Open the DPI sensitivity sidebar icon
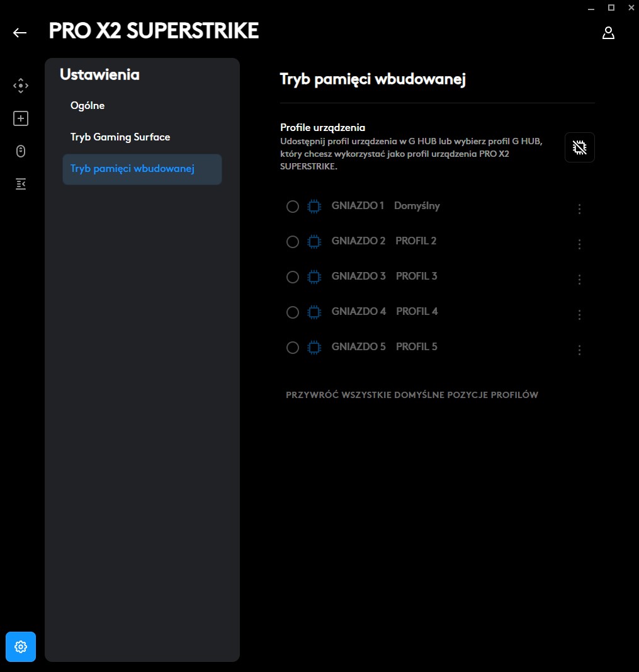 (x=21, y=86)
